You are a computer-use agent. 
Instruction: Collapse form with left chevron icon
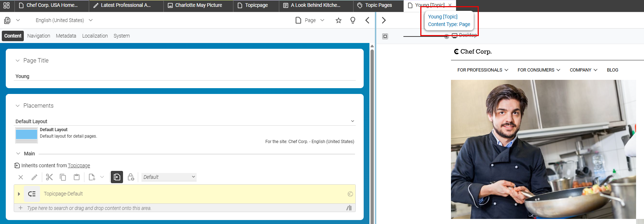[367, 20]
